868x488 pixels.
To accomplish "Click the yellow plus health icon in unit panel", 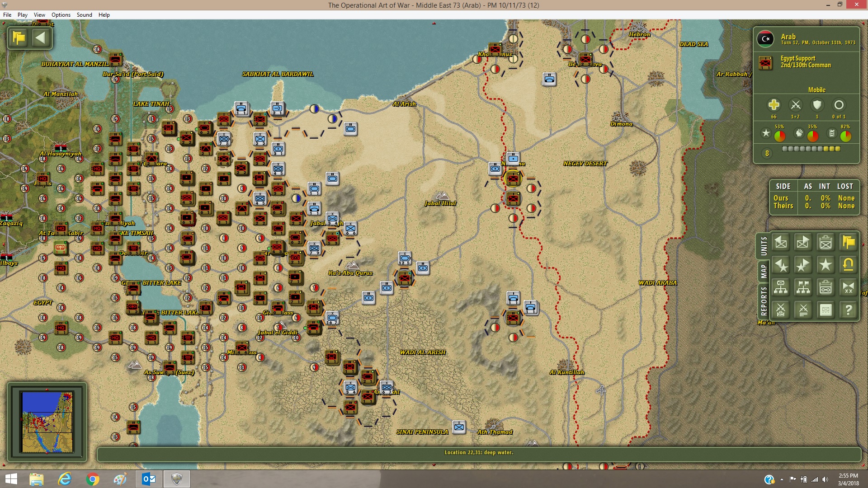I will point(774,105).
